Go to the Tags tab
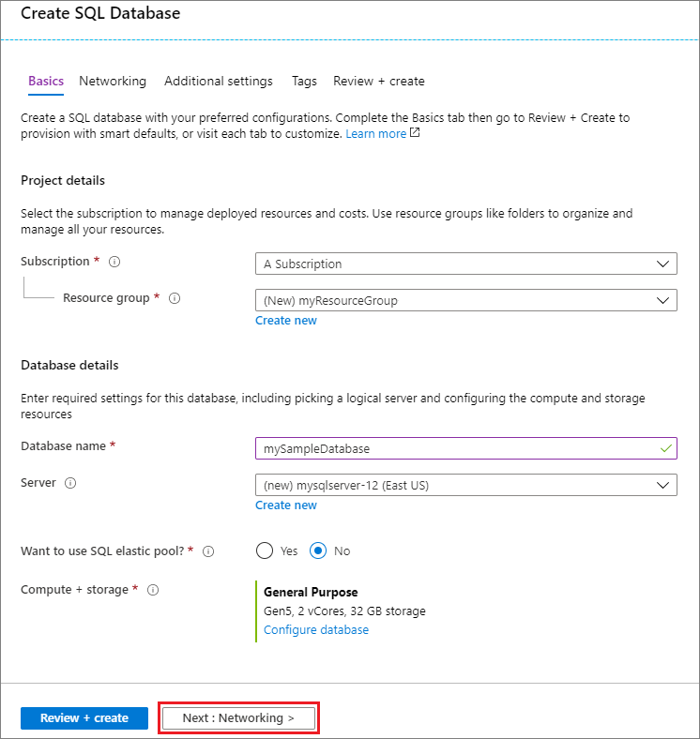Viewport: 700px width, 739px height. coord(304,82)
